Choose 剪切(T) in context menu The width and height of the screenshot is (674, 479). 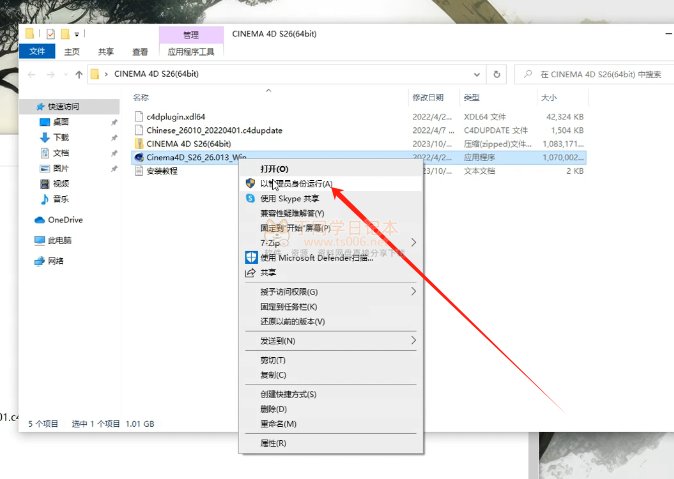331,360
